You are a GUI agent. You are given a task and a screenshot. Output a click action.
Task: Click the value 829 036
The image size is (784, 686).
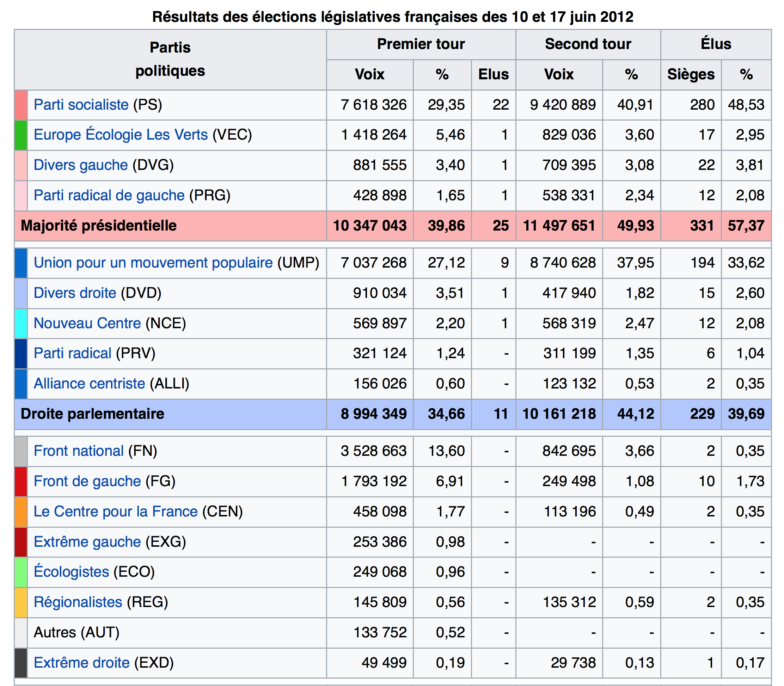click(569, 135)
